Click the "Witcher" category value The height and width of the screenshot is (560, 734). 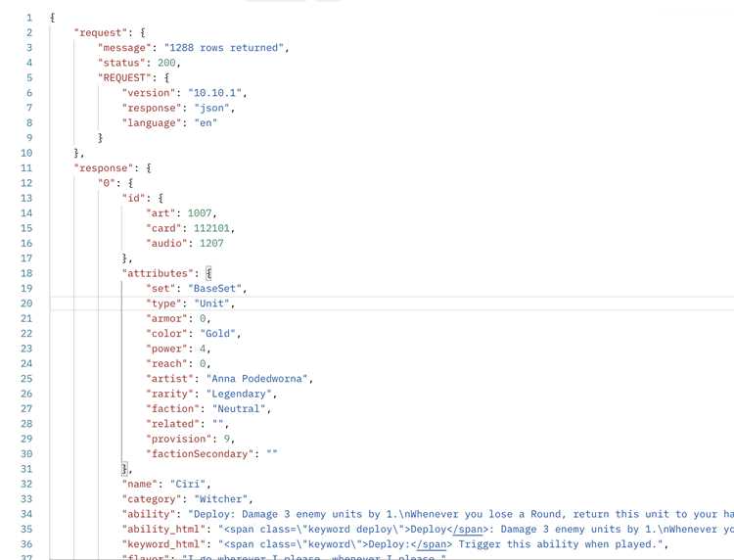click(x=221, y=499)
